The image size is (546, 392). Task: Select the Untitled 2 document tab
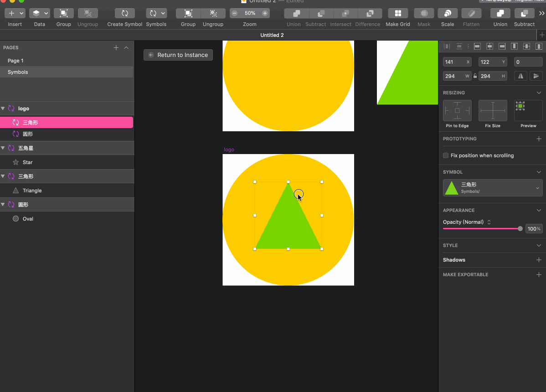coord(272,35)
